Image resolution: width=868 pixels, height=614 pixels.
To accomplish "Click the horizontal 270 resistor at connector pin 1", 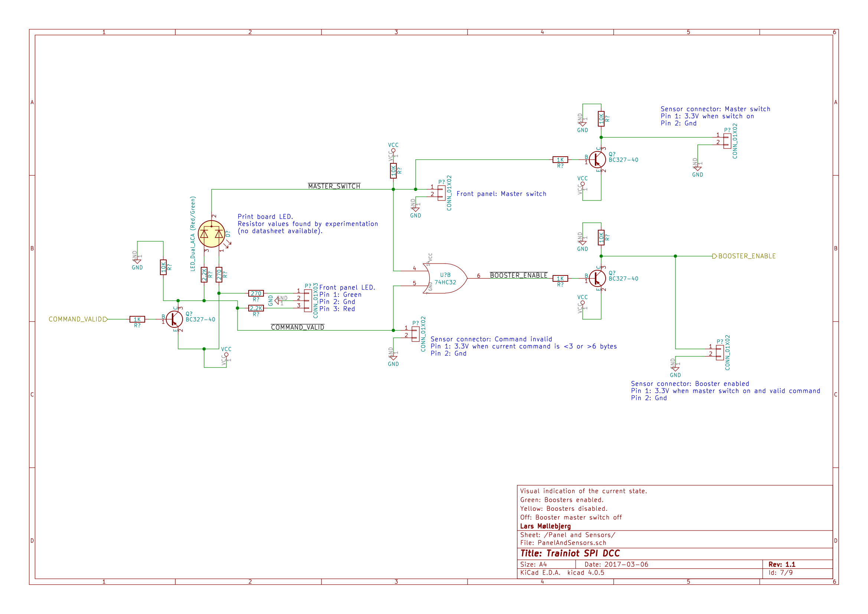I will pos(256,293).
